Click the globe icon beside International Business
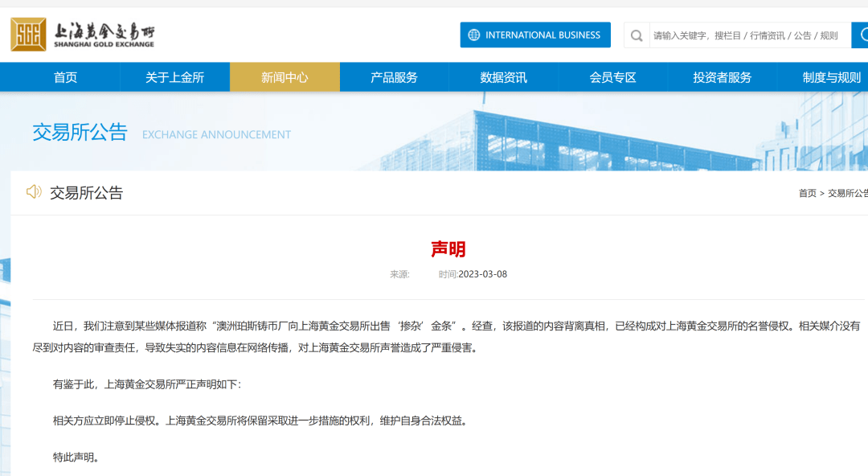 coord(473,35)
